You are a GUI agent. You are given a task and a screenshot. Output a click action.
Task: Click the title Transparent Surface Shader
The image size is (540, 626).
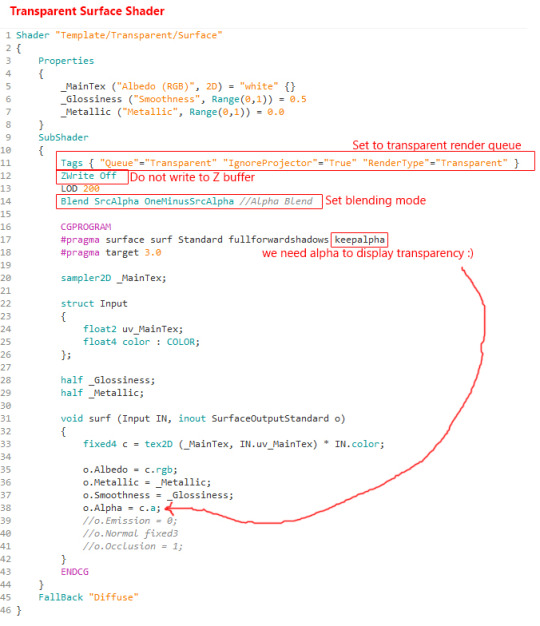(x=87, y=11)
